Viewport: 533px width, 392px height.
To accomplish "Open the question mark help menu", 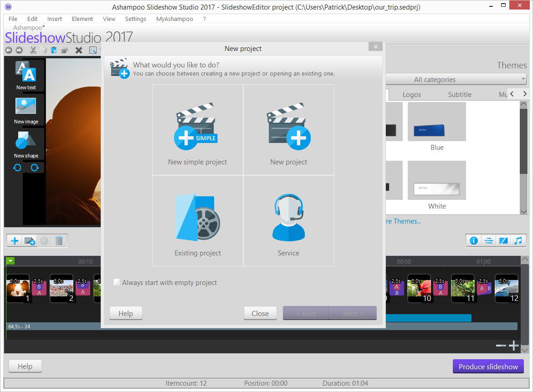I will [204, 19].
